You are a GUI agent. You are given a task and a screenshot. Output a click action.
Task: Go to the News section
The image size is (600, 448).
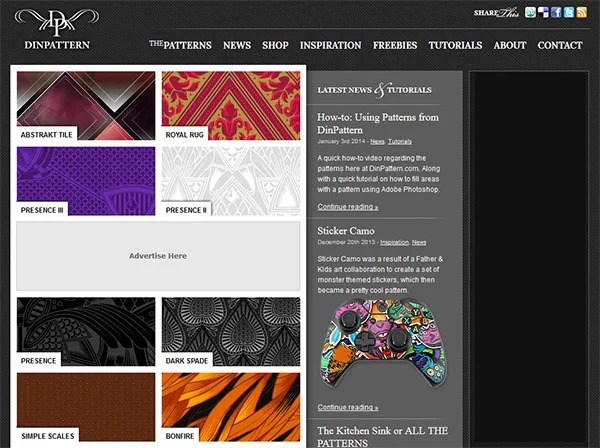(237, 45)
